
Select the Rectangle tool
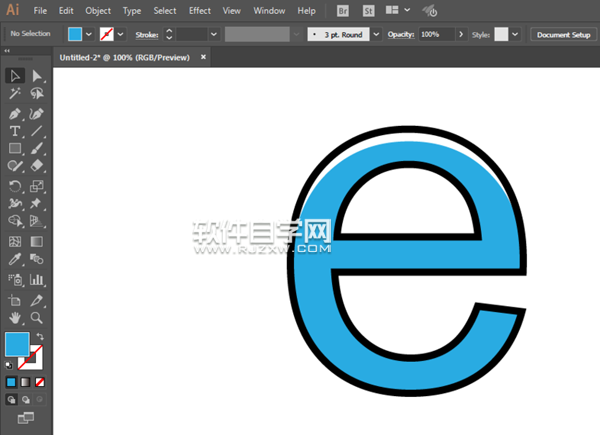[x=15, y=148]
